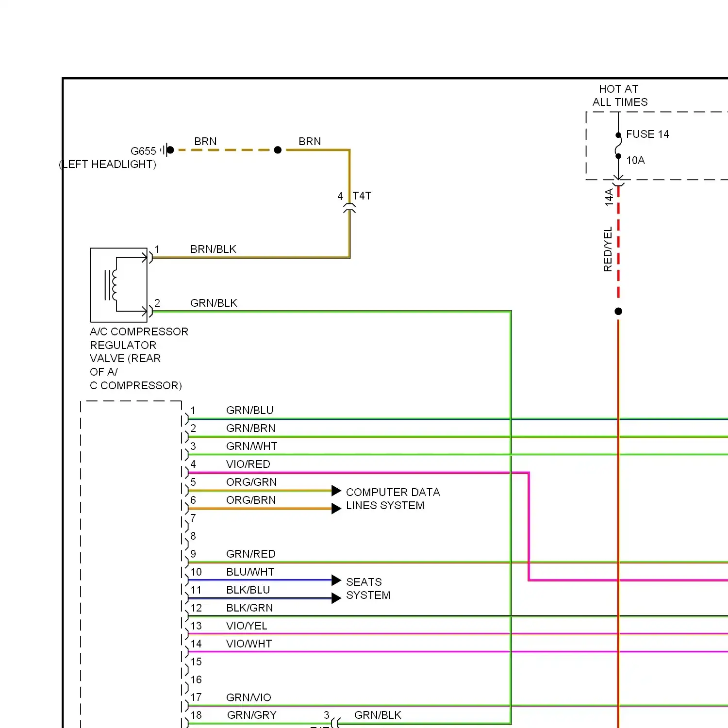Click the G655 ground label

[x=143, y=151]
